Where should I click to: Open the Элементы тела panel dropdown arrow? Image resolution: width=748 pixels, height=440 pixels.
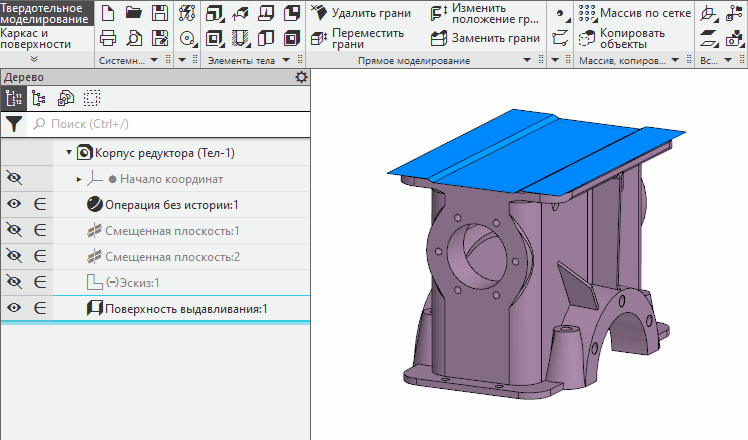pyautogui.click(x=288, y=61)
